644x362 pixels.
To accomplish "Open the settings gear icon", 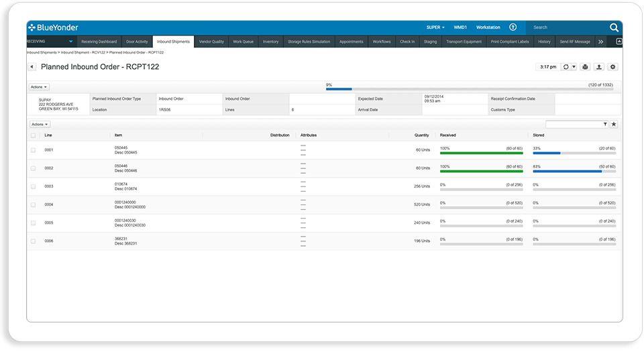I will coord(612,66).
